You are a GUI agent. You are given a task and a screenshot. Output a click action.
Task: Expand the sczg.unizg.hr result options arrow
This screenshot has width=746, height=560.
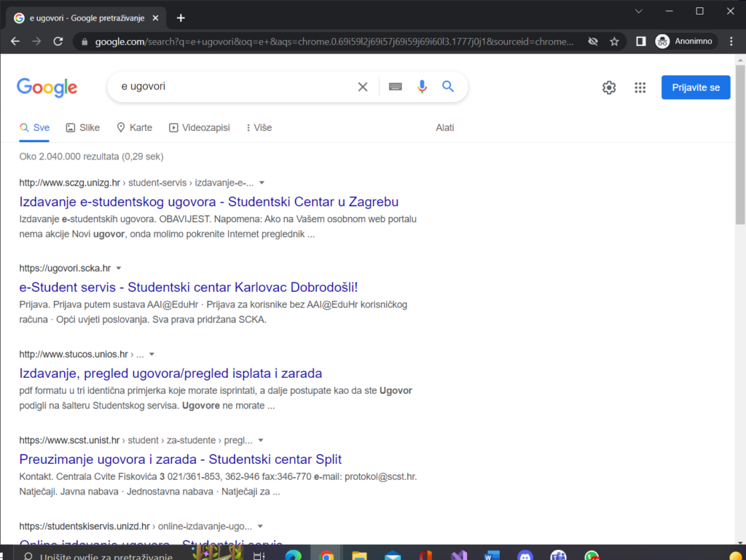[262, 183]
